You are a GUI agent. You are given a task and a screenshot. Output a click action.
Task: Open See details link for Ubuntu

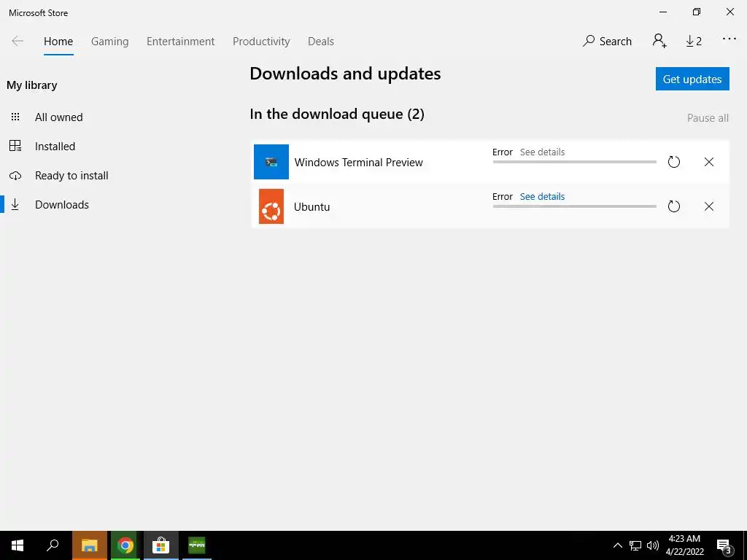(x=542, y=196)
